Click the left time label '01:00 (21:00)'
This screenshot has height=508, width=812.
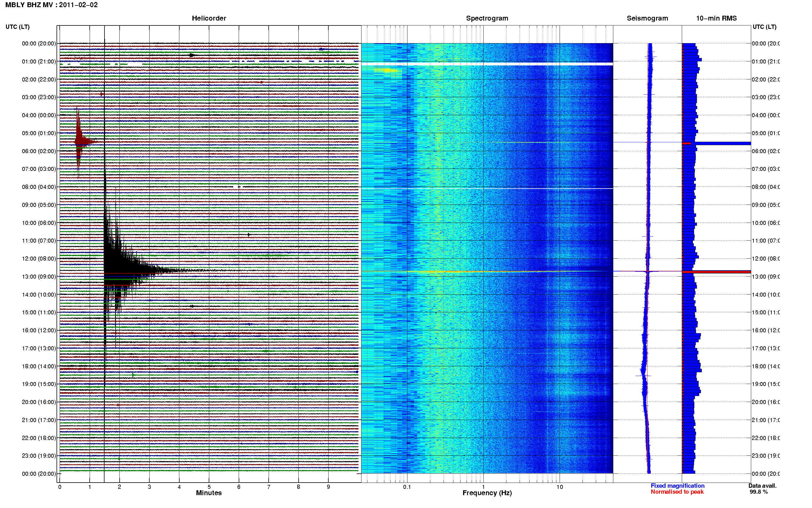pos(39,61)
